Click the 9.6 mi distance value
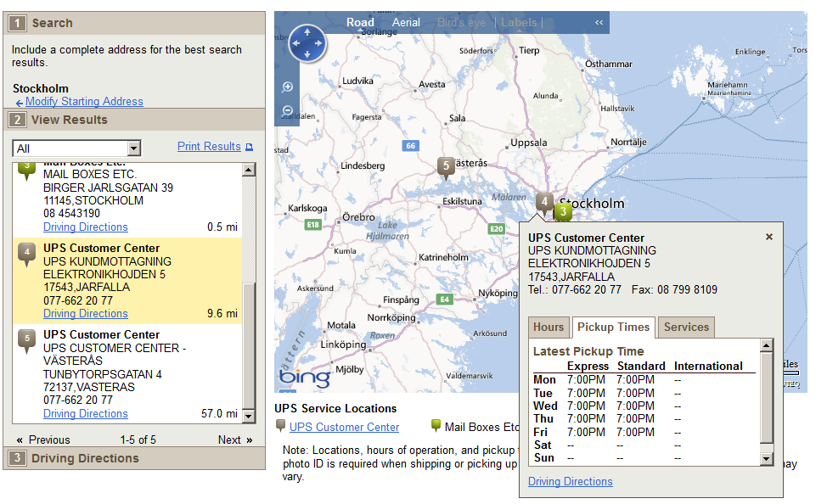 tap(222, 314)
